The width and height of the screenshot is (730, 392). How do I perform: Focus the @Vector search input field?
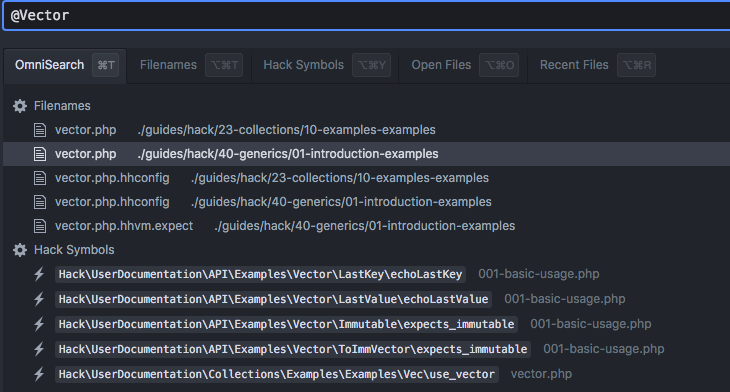pos(366,16)
